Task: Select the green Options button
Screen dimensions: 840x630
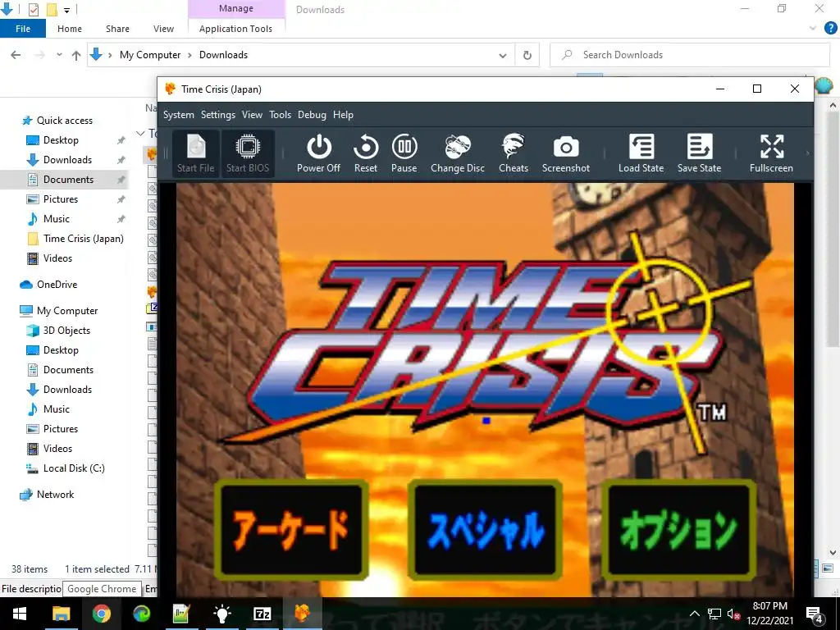Action: 678,530
